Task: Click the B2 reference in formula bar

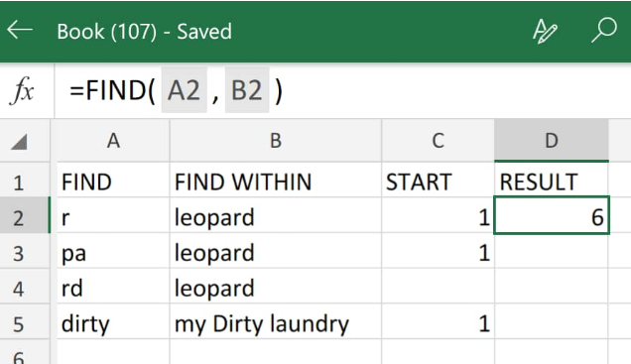Action: tap(247, 90)
